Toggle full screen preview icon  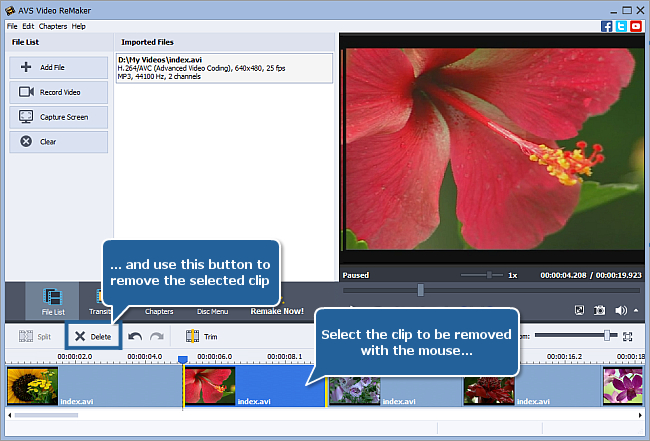pos(579,310)
